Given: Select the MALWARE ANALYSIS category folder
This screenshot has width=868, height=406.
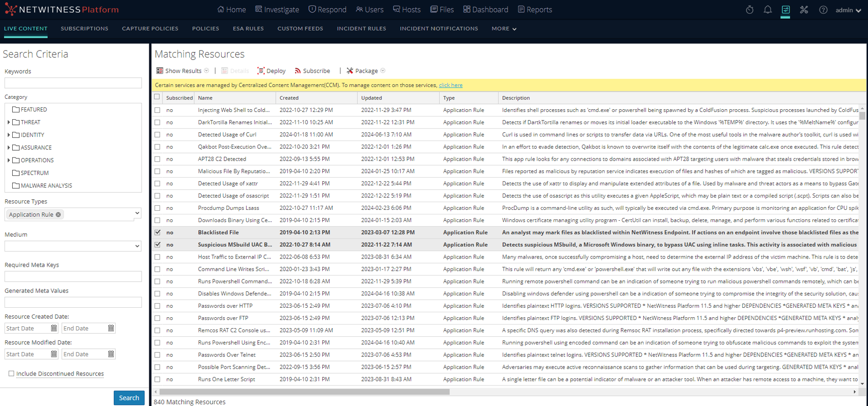Looking at the screenshot, I should click(42, 186).
